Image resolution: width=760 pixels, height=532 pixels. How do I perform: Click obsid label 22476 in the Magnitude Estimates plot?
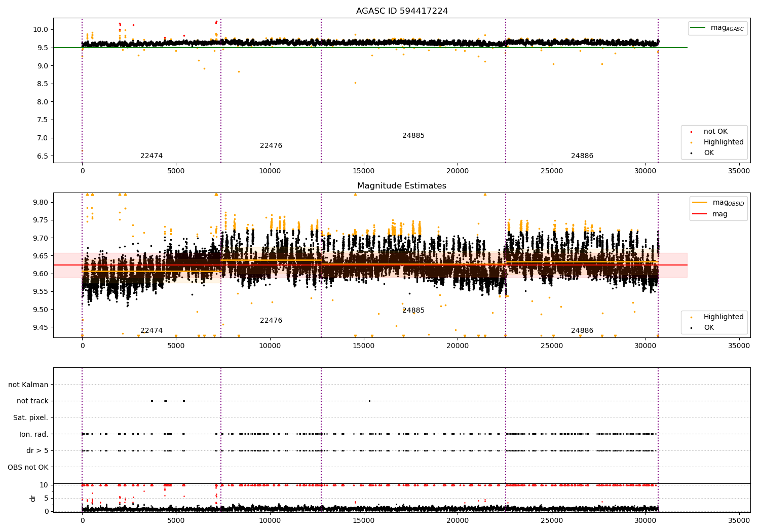tap(271, 321)
